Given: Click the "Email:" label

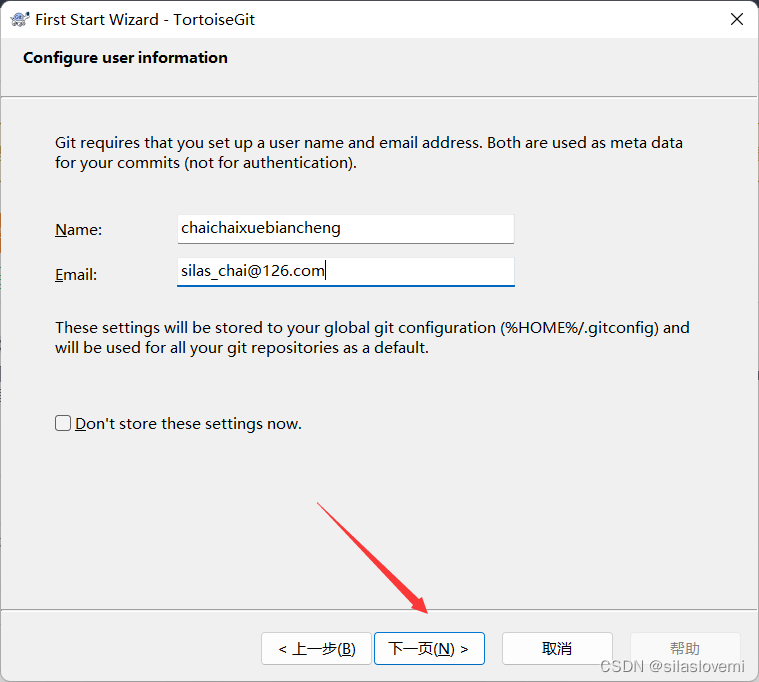Looking at the screenshot, I should (x=76, y=274).
